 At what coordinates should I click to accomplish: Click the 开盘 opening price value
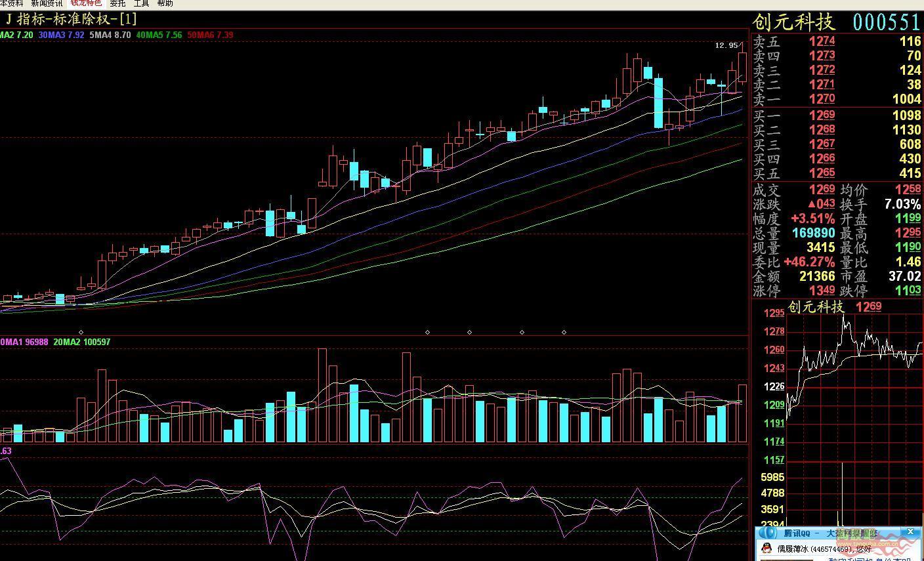908,218
